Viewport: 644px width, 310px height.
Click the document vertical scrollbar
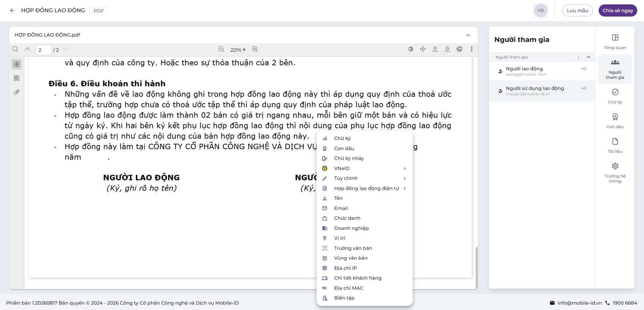tap(476, 267)
